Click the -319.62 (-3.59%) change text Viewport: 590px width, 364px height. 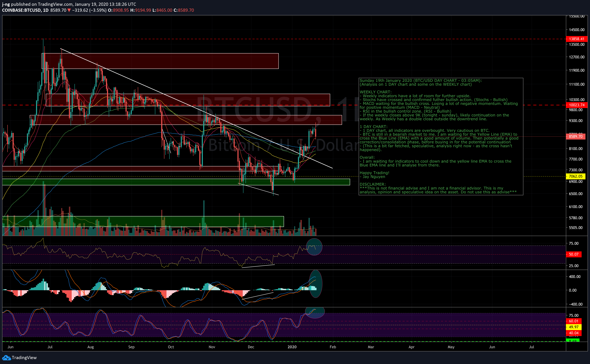(x=89, y=10)
